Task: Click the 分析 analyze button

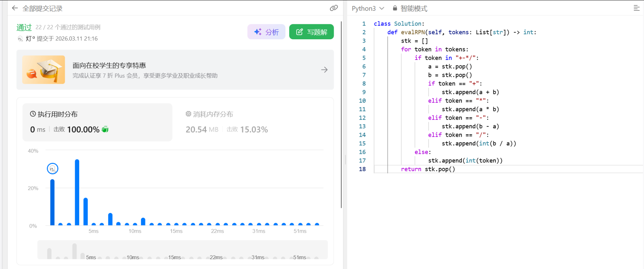Action: pyautogui.click(x=266, y=32)
